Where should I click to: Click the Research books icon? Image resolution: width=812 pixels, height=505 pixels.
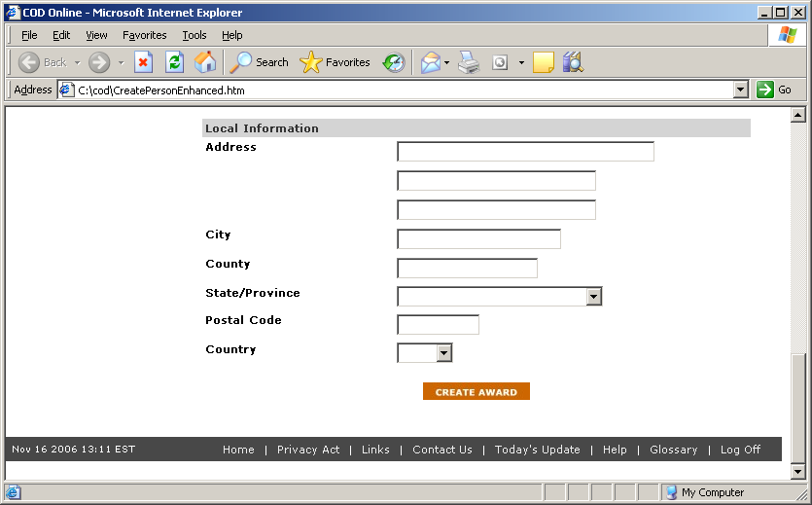[x=573, y=62]
